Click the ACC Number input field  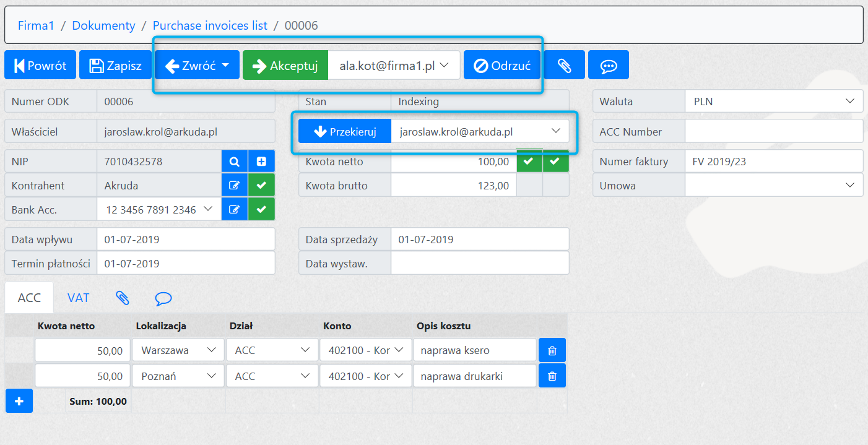[x=773, y=132]
